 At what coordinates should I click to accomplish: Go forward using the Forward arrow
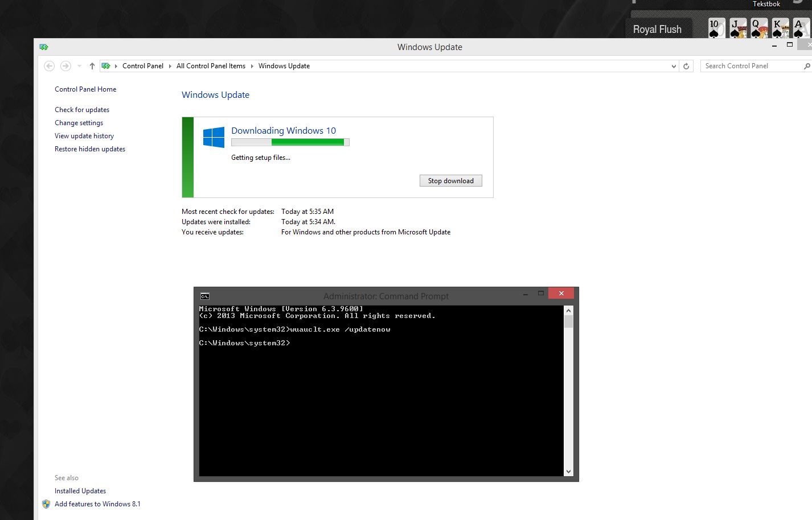click(x=65, y=66)
